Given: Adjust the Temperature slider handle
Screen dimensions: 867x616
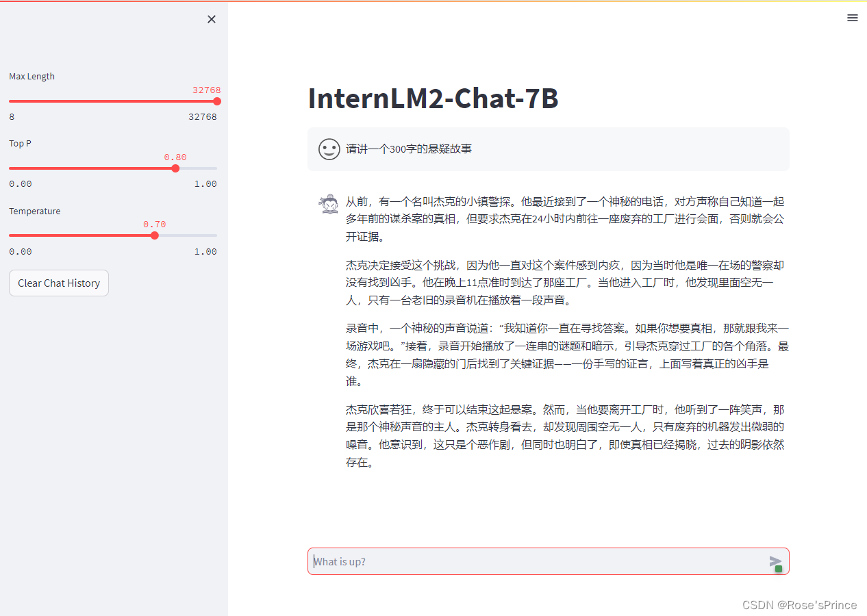Looking at the screenshot, I should [154, 235].
